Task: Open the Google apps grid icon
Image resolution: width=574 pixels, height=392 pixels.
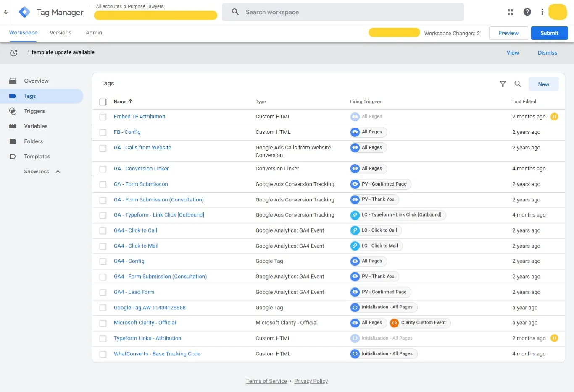Action: [x=511, y=12]
